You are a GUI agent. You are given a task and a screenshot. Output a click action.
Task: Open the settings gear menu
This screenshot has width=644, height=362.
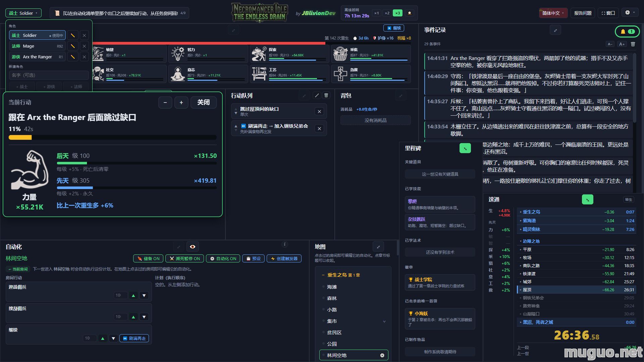coord(630,13)
